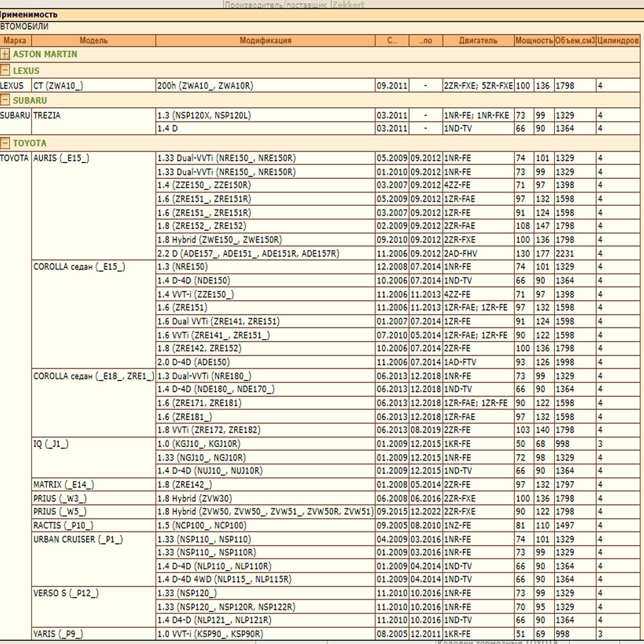Expand the ASTON MARTIN group
Image resolution: width=644 pixels, height=644 pixels.
point(5,54)
